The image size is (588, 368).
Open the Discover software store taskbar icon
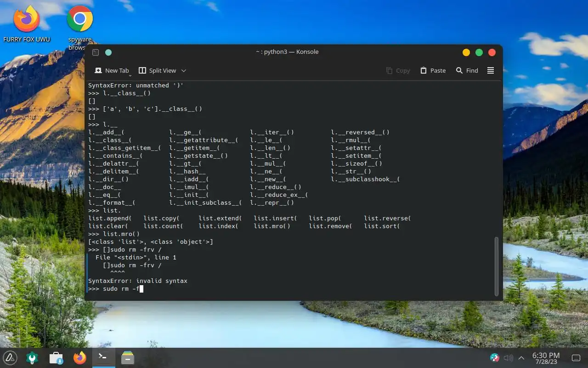click(56, 357)
